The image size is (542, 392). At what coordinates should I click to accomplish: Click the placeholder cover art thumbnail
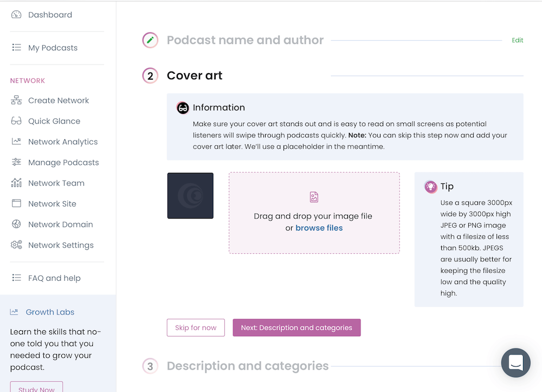tap(190, 196)
